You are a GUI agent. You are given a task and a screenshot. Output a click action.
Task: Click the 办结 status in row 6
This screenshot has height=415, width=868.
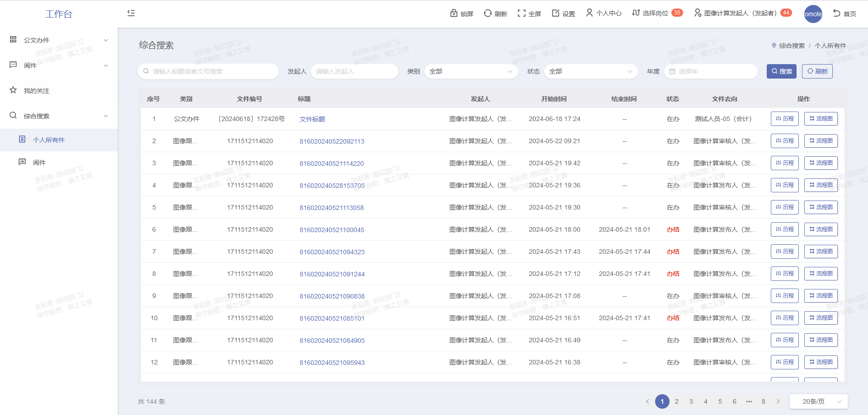coord(673,229)
